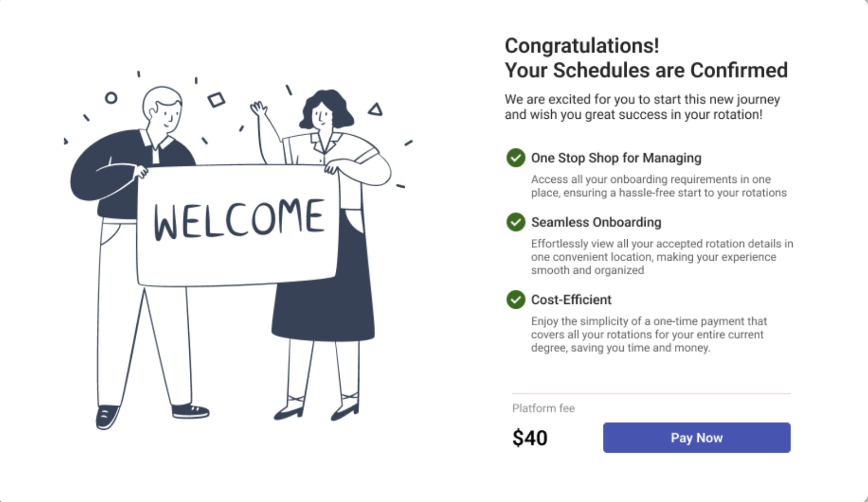This screenshot has width=868, height=502.
Task: Click the green check beside One Stop Shop
Action: coord(515,158)
